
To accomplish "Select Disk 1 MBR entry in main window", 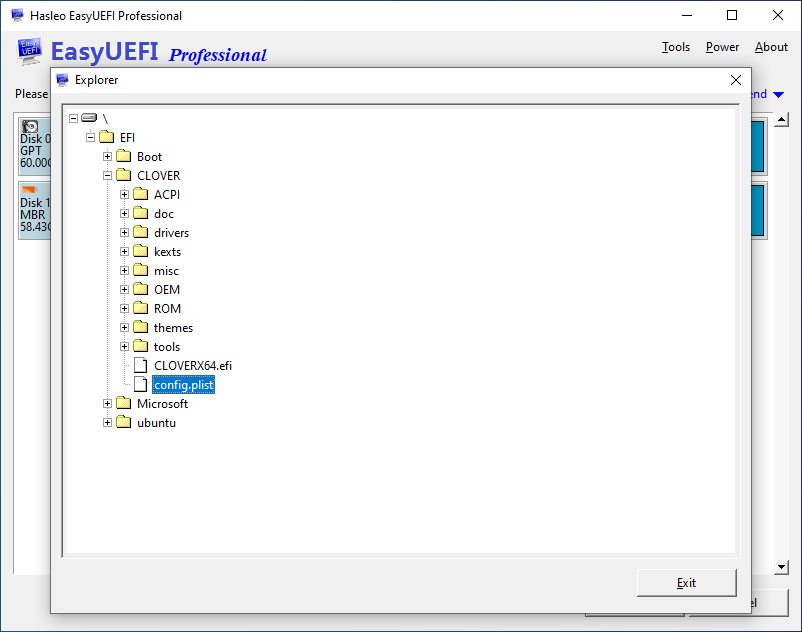I will click(x=35, y=210).
